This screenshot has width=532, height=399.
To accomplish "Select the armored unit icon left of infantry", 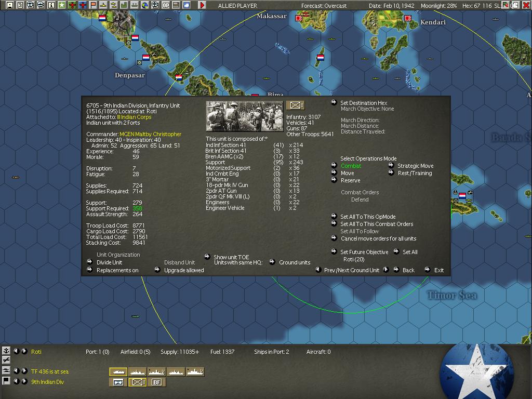I will pos(118,382).
